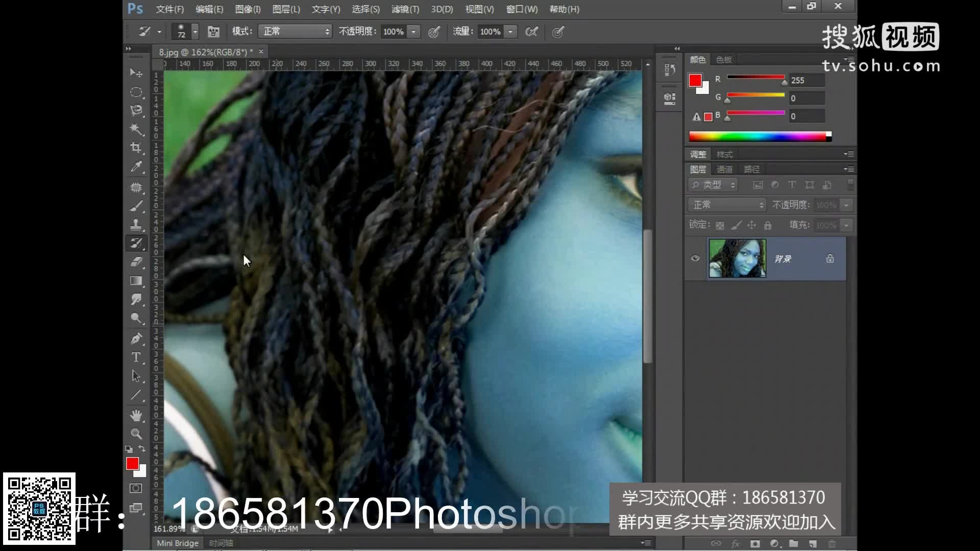This screenshot has width=980, height=551.
Task: Click the foreground color swatch in toolbox
Action: click(x=132, y=463)
